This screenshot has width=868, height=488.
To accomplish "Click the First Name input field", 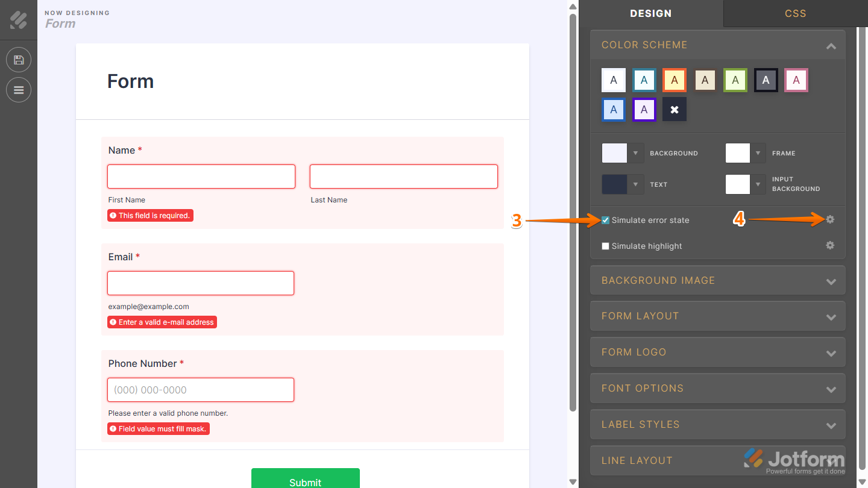I will click(201, 176).
